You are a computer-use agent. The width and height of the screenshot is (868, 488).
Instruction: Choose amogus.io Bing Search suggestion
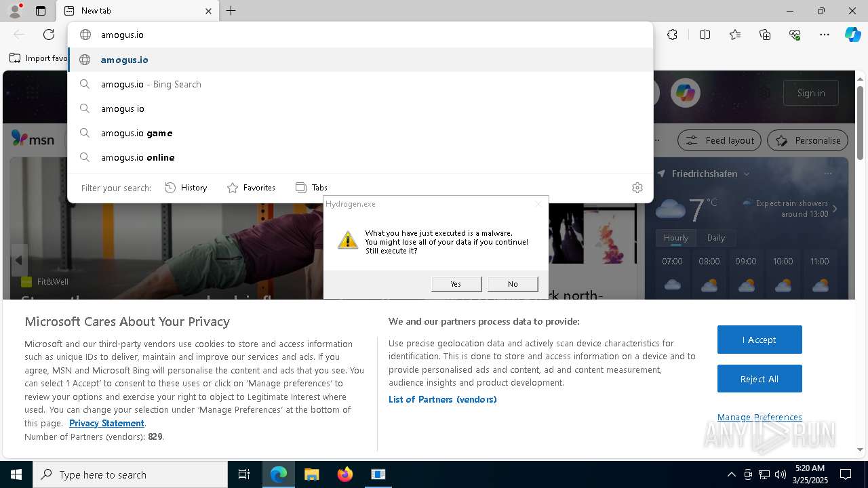(x=361, y=84)
